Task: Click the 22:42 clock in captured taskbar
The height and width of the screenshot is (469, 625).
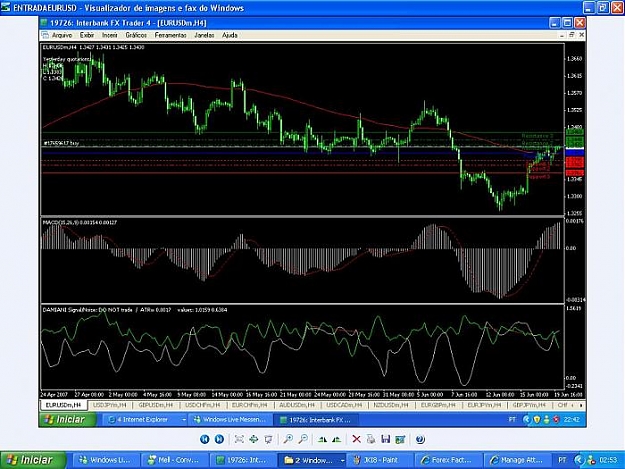Action: [x=571, y=419]
